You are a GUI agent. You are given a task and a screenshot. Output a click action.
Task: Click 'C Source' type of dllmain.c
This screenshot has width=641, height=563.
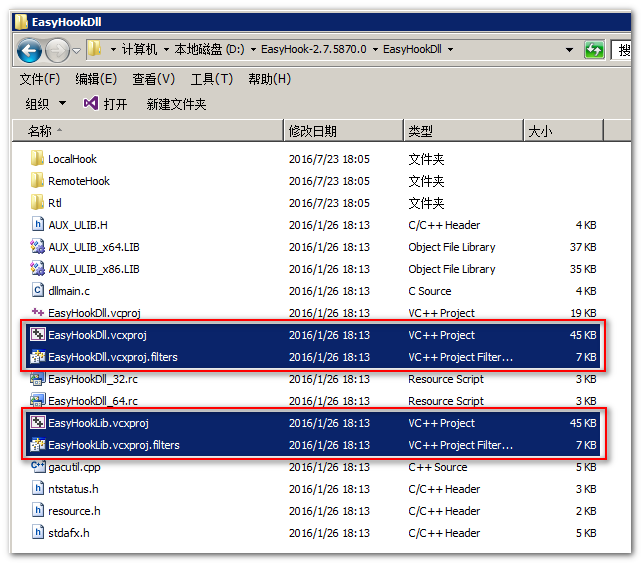coord(430,291)
